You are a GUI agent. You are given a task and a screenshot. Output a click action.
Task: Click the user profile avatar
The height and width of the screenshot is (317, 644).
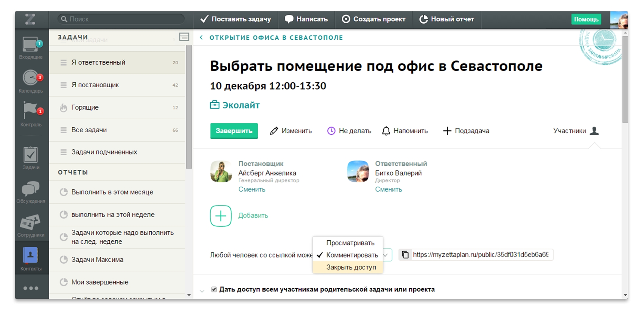[619, 20]
